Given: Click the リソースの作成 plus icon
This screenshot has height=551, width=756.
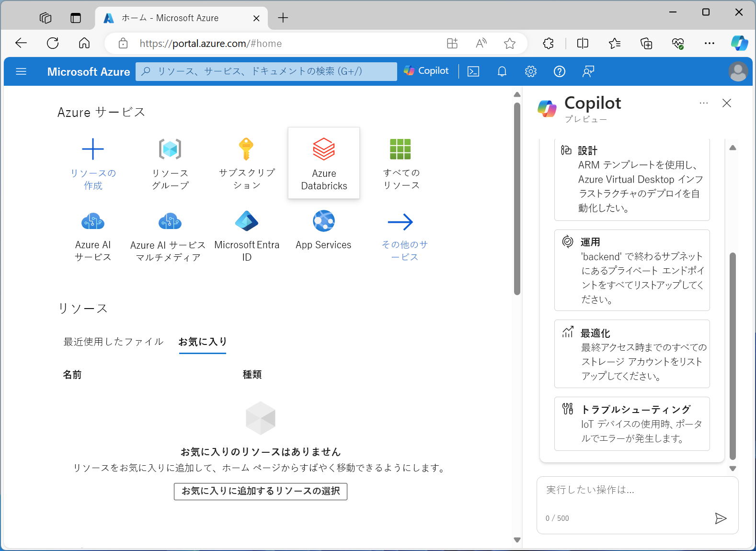Looking at the screenshot, I should (93, 149).
